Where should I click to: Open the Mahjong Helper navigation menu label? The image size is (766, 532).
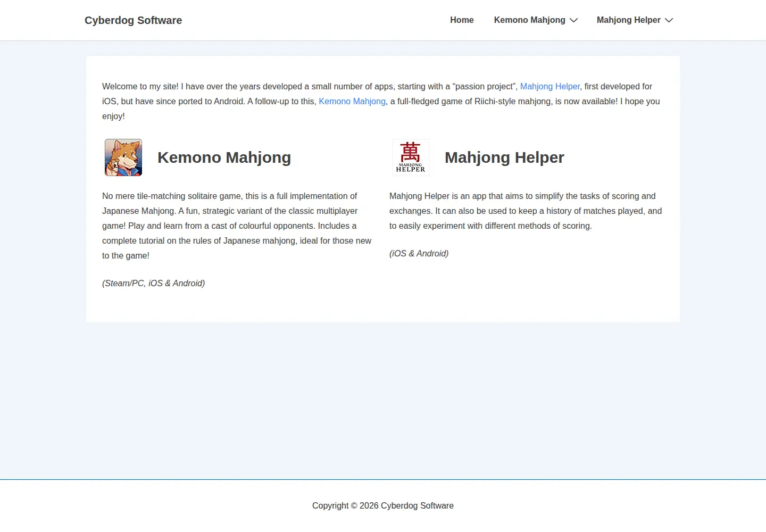[x=628, y=20]
